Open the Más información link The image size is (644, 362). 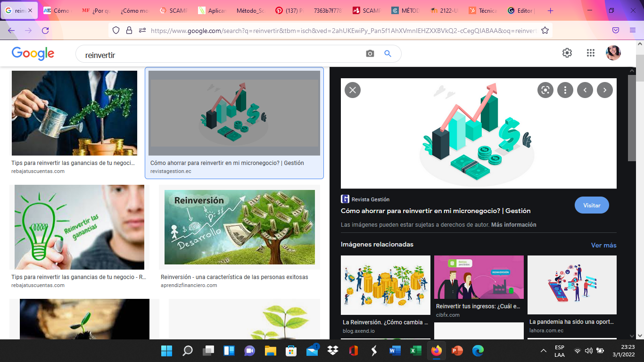[513, 224]
